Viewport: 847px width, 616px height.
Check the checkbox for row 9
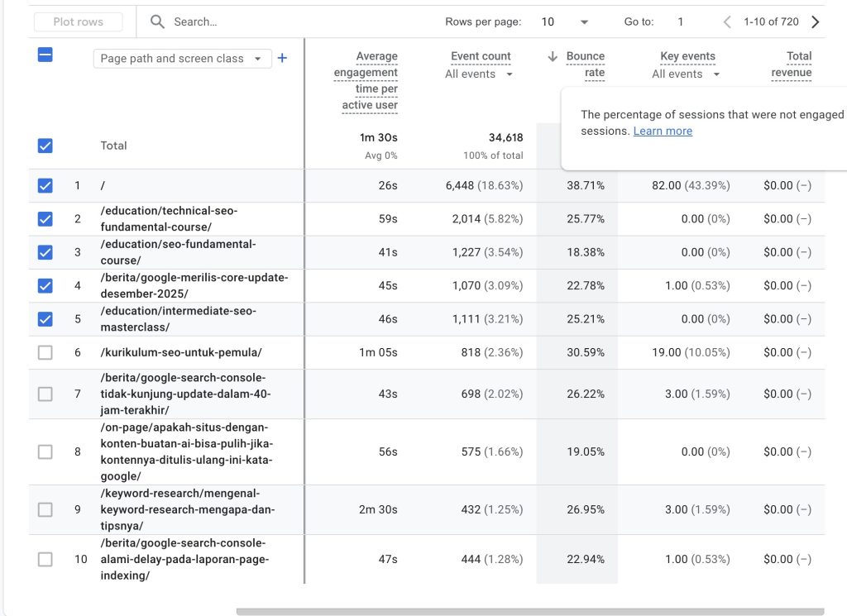45,509
